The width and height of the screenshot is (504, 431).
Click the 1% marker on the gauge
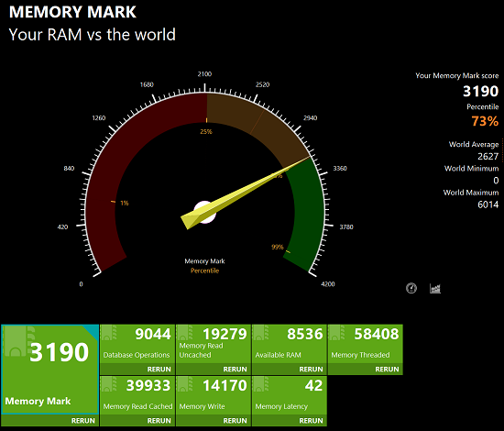pos(125,203)
